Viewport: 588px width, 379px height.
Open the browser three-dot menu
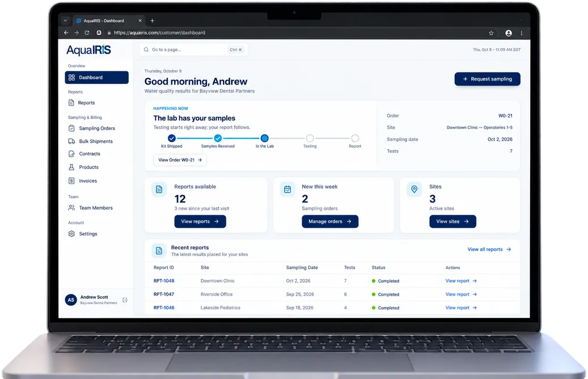522,33
